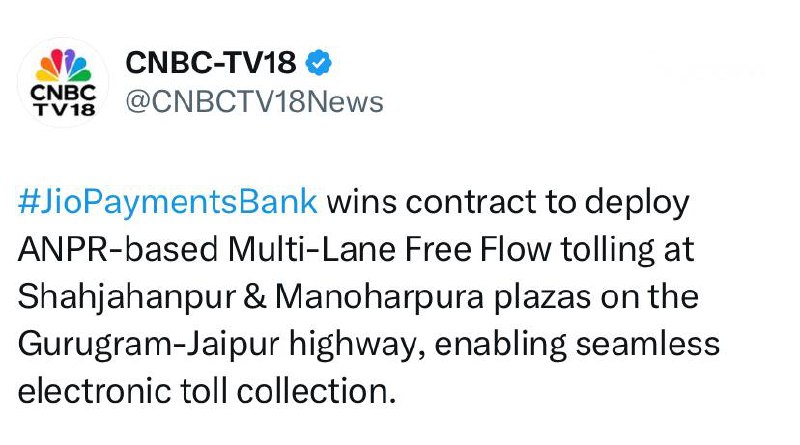Image resolution: width=800 pixels, height=445 pixels.
Task: Click the word 'seamless' in the tweet
Action: [647, 344]
